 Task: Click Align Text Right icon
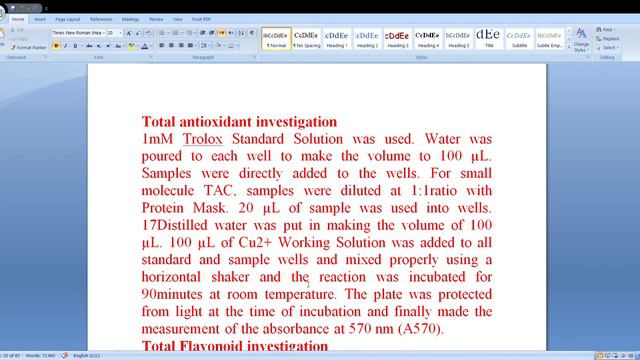(x=181, y=45)
